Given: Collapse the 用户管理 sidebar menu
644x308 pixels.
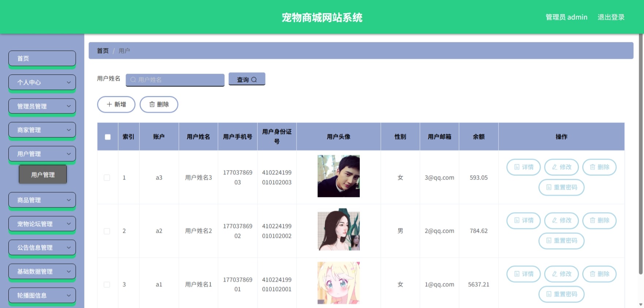Looking at the screenshot, I should click(x=42, y=154).
